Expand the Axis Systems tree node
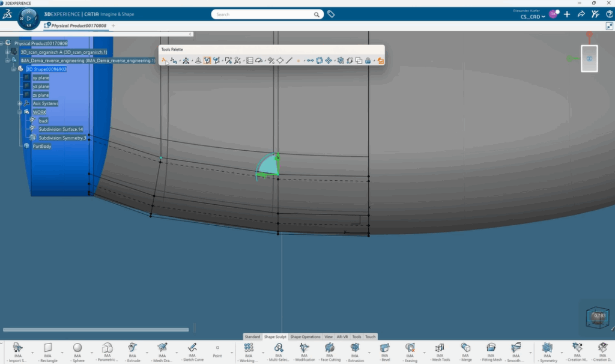 pos(19,103)
